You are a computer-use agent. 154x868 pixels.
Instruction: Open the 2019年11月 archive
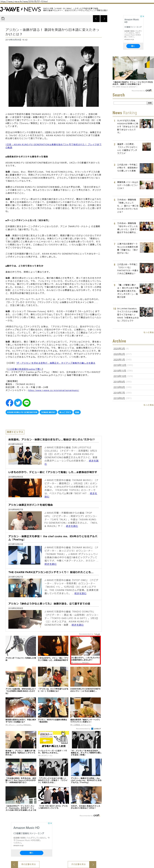120,371
